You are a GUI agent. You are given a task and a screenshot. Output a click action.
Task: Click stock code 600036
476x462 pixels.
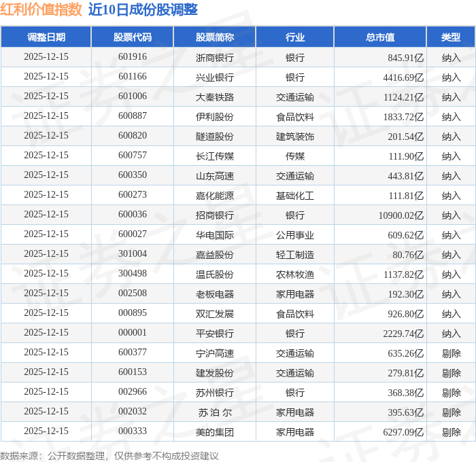[x=133, y=215]
